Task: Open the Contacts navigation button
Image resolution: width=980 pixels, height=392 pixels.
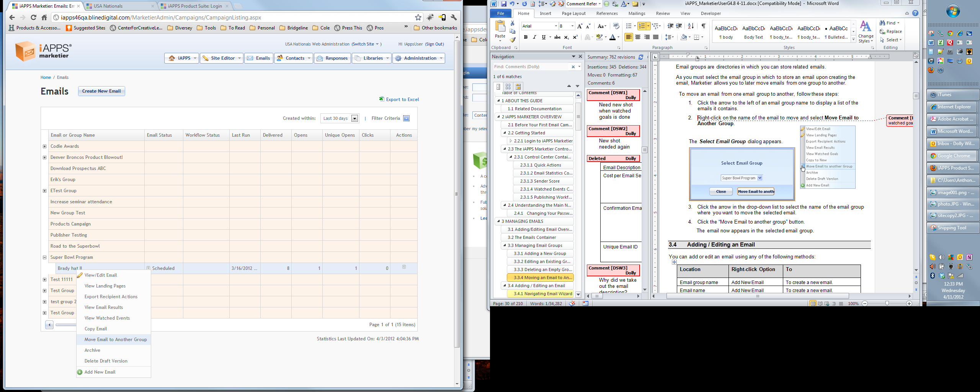Action: click(x=294, y=58)
